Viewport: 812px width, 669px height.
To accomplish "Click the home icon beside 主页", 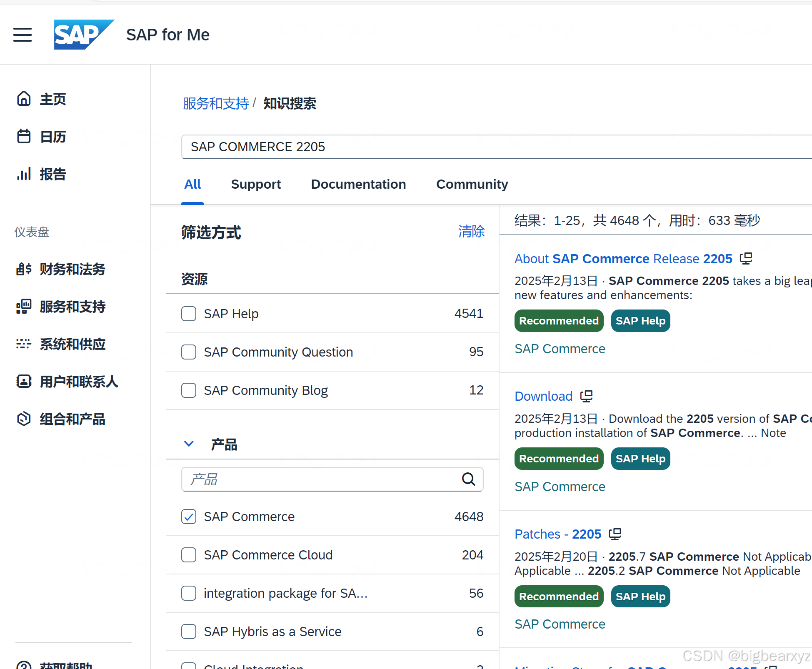I will click(x=24, y=99).
